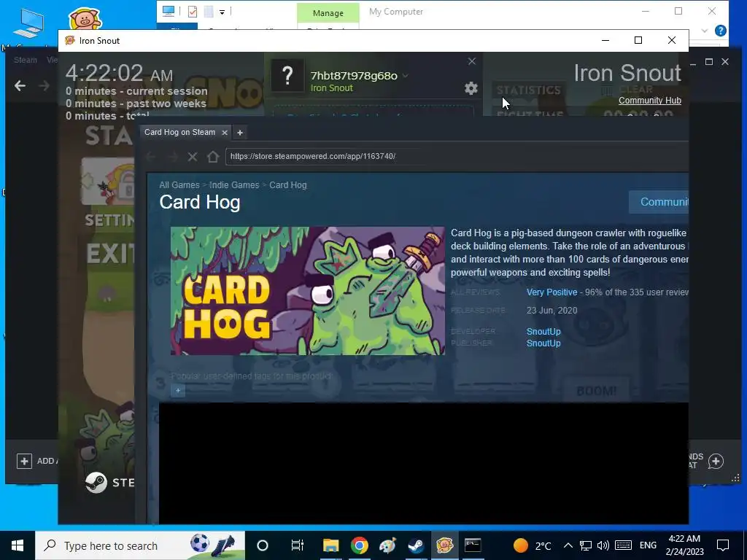
Task: Click the Card Hog capsule image
Action: point(308,290)
